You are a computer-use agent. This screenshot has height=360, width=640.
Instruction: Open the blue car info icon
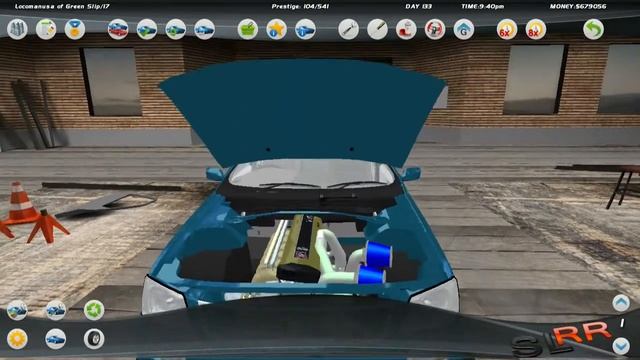(x=305, y=29)
